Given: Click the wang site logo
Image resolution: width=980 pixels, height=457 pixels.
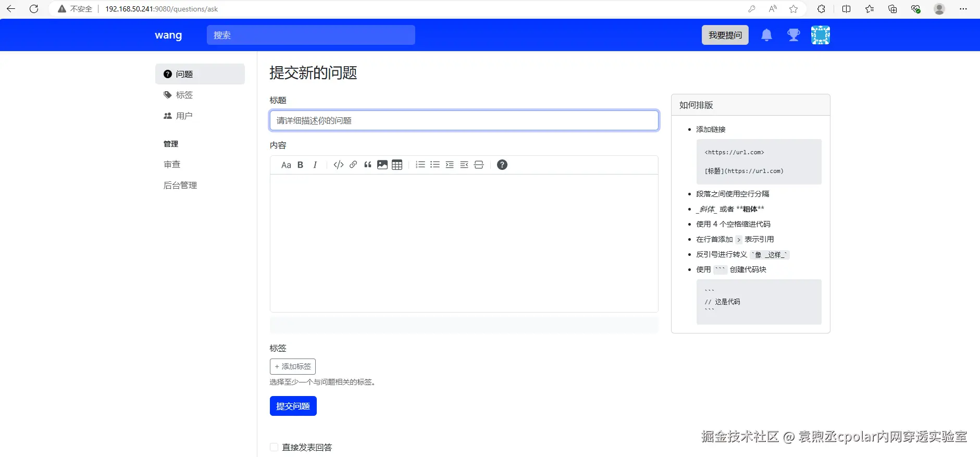Looking at the screenshot, I should [x=168, y=35].
